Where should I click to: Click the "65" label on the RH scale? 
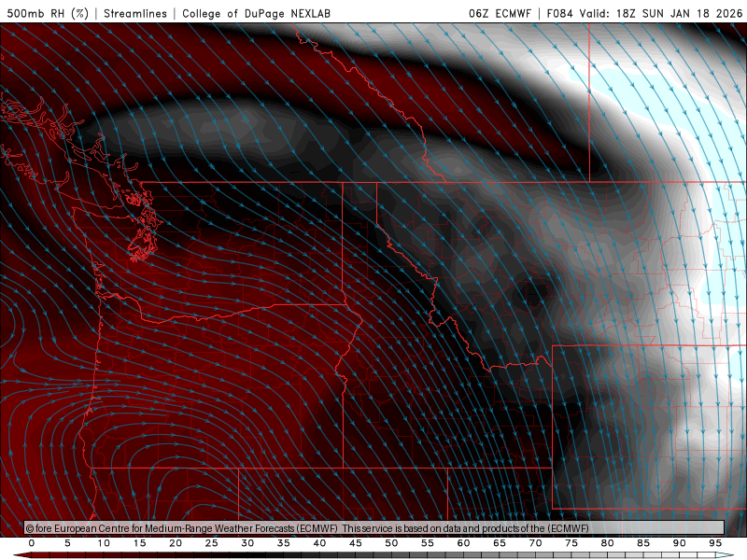(500, 543)
